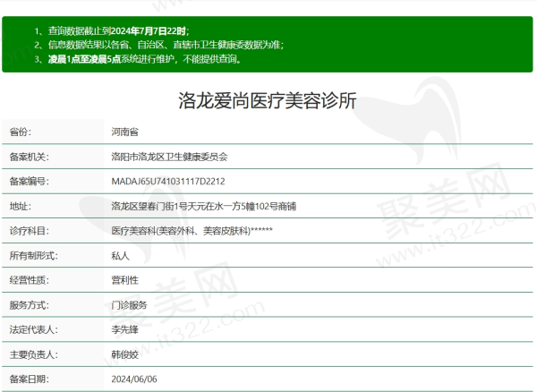
Task: Click the 备案日期 label
Action: click(x=30, y=379)
